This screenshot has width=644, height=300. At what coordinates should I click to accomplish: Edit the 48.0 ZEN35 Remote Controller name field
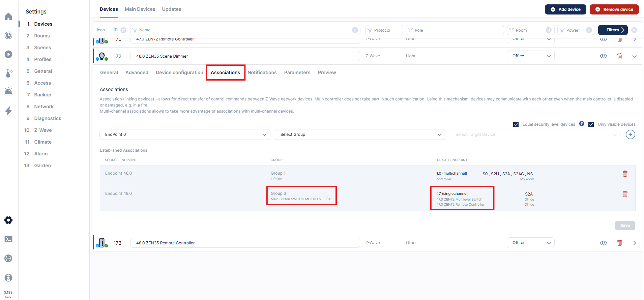click(x=245, y=243)
